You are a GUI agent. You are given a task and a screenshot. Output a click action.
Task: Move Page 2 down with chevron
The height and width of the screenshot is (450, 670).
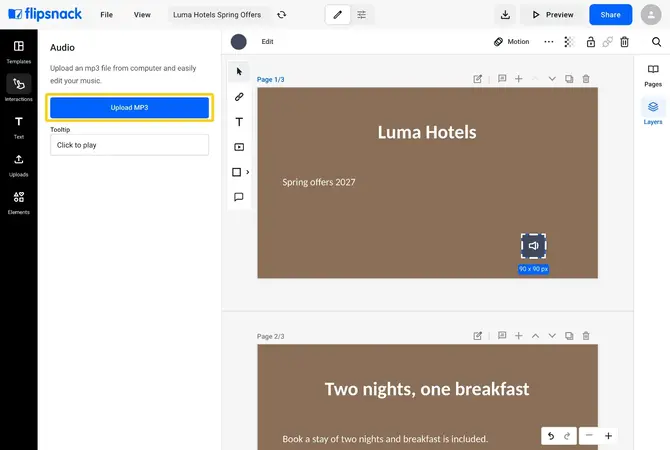point(552,336)
